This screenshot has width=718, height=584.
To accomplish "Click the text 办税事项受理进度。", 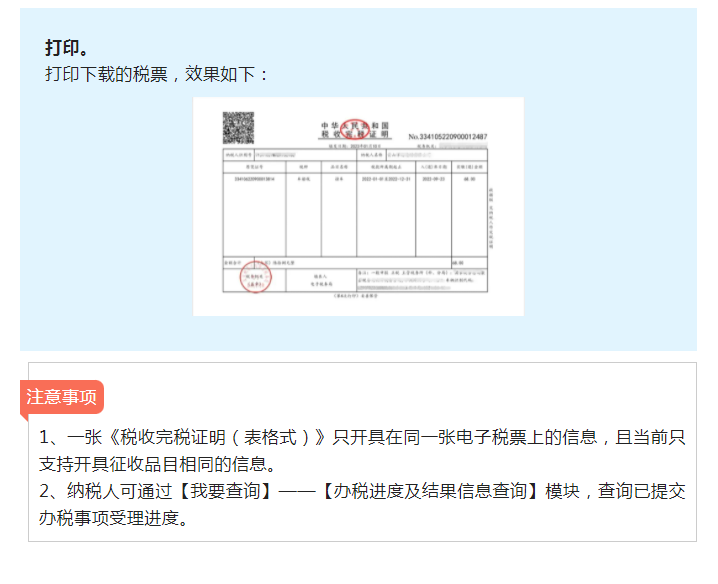I will pyautogui.click(x=114, y=519).
